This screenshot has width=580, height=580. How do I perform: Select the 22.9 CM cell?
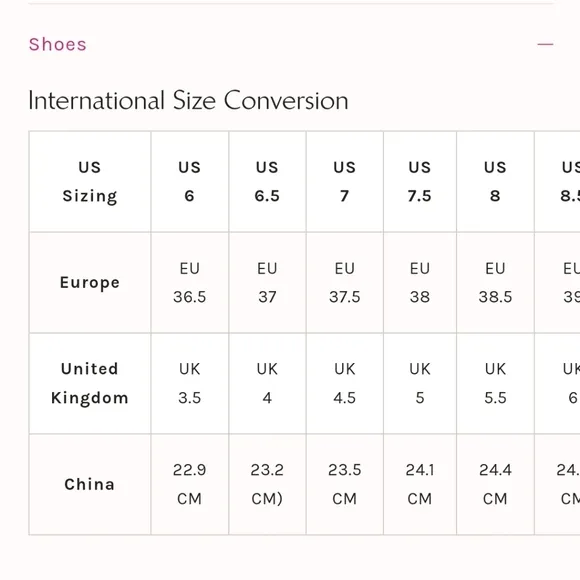pos(190,484)
